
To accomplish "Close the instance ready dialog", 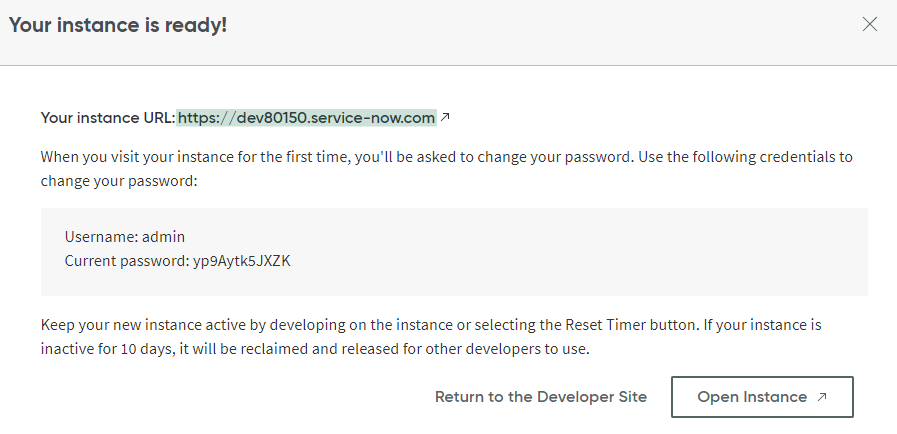I will coord(869,25).
